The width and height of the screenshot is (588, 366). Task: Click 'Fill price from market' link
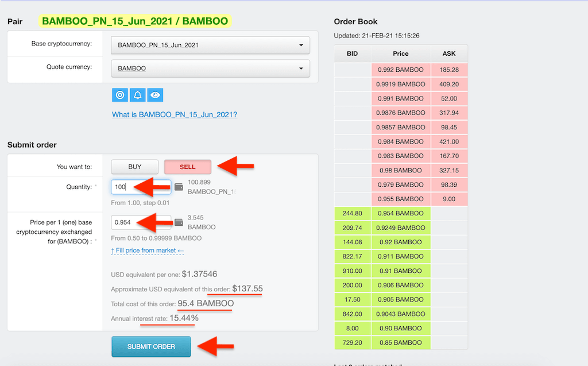point(148,251)
